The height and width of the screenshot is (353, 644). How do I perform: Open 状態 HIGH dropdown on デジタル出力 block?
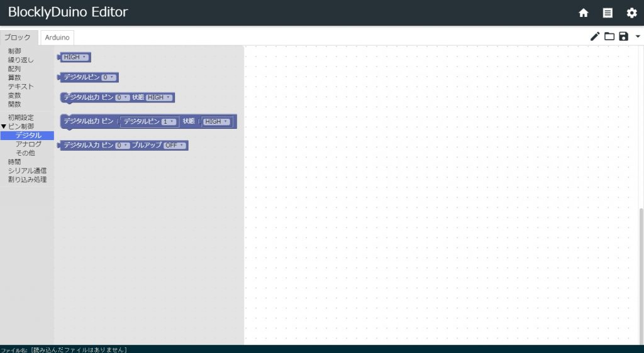click(160, 97)
